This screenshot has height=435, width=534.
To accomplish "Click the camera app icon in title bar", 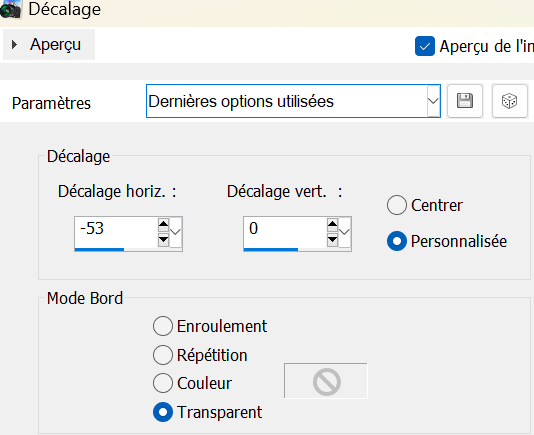I will 10,9.
